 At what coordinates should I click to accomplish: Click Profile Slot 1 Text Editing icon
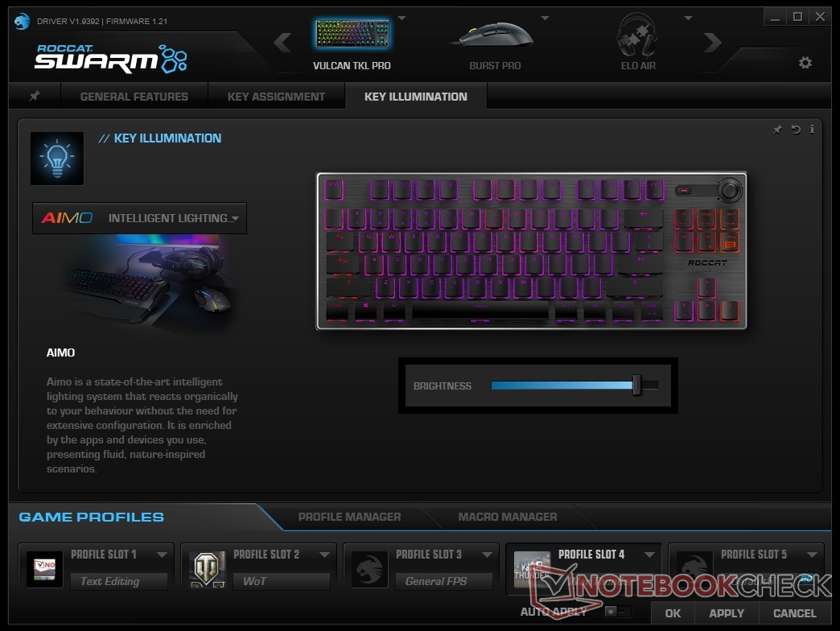click(x=44, y=569)
